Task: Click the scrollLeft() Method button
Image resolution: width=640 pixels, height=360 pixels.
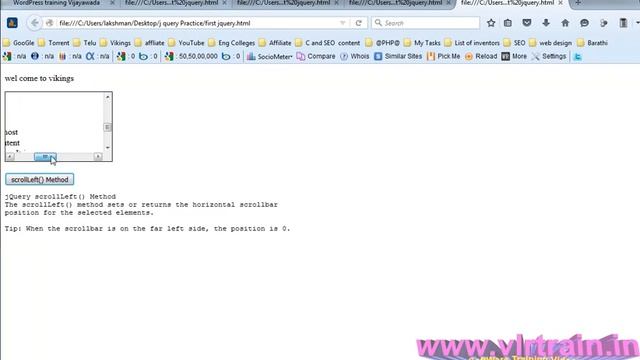Action: [40, 180]
